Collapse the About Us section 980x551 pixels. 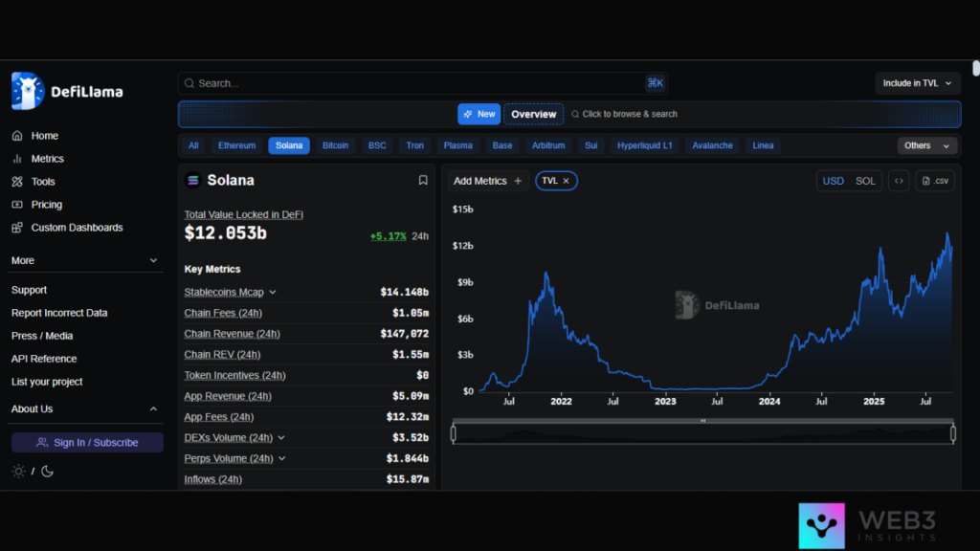pos(153,409)
